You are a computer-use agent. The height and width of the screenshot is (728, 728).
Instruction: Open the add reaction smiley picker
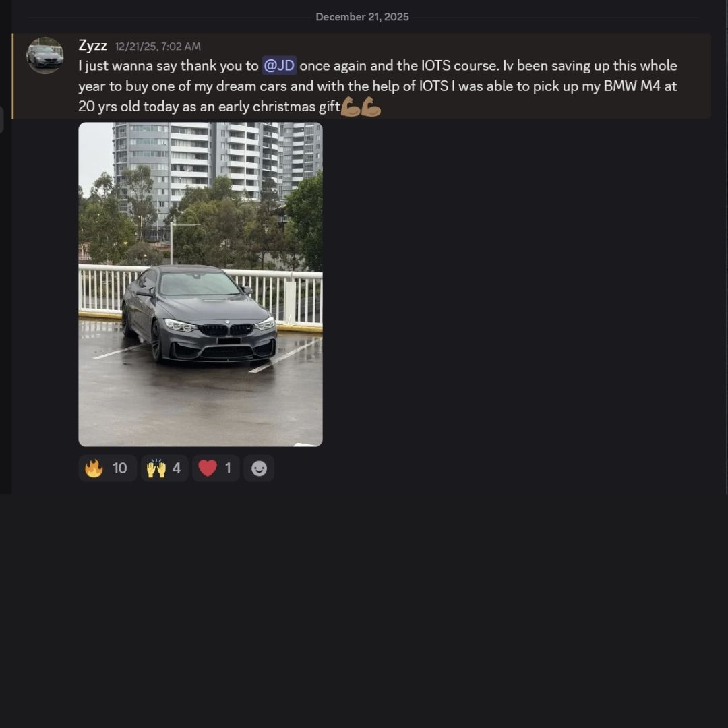point(259,468)
